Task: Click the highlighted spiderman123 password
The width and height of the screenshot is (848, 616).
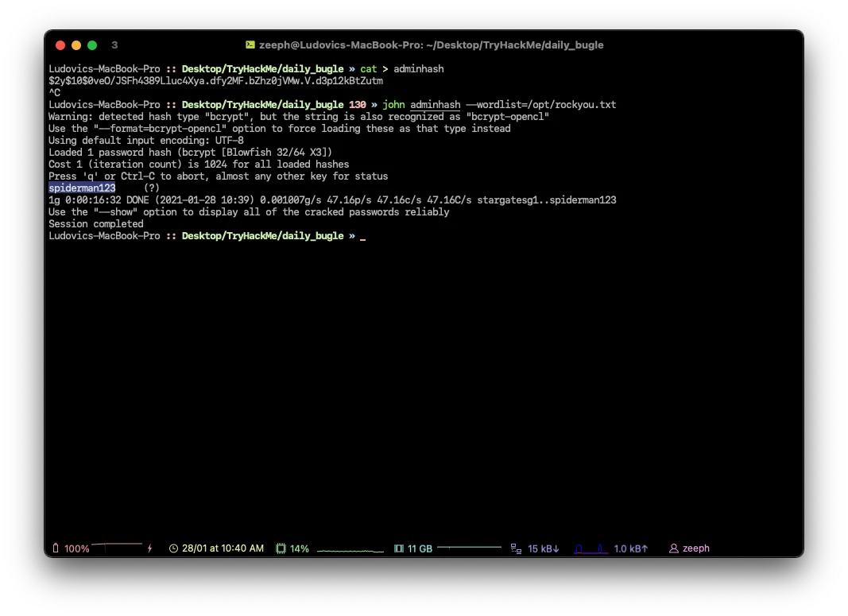Action: (82, 188)
